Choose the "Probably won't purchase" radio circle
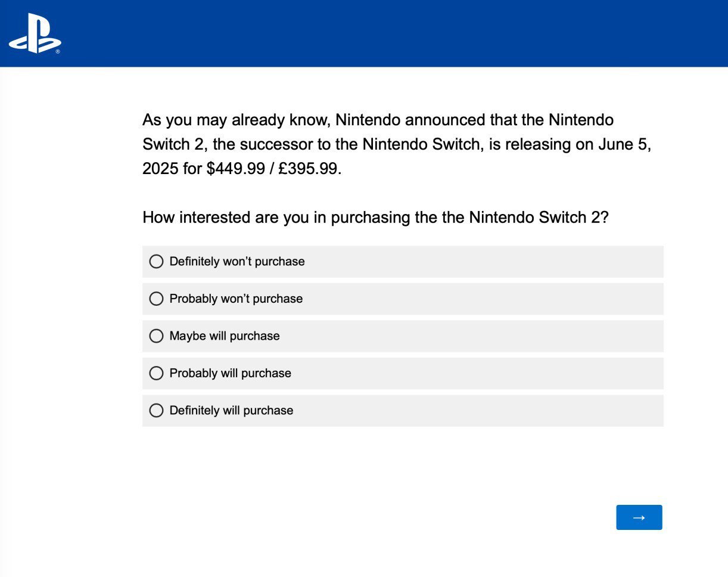Image resolution: width=728 pixels, height=577 pixels. click(x=156, y=299)
